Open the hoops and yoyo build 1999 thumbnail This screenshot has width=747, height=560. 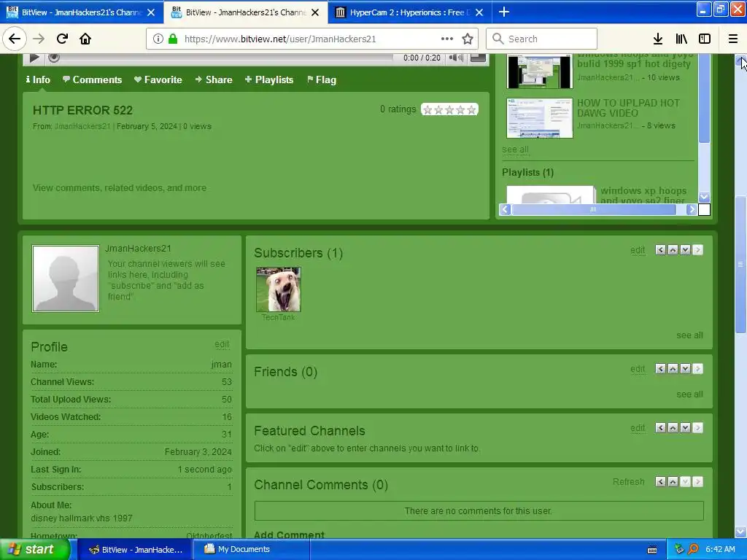539,71
